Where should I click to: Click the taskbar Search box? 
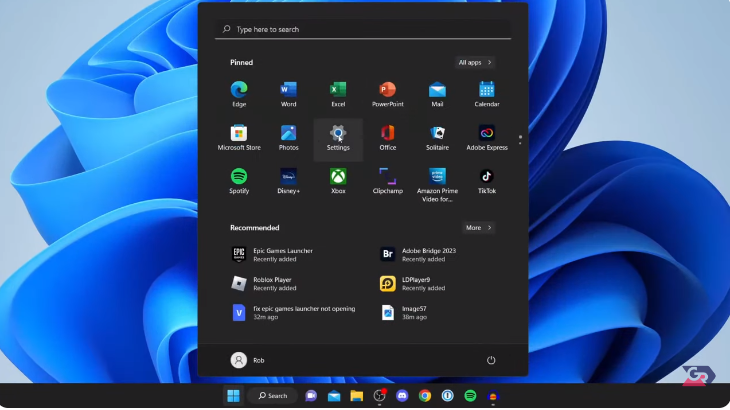[272, 396]
